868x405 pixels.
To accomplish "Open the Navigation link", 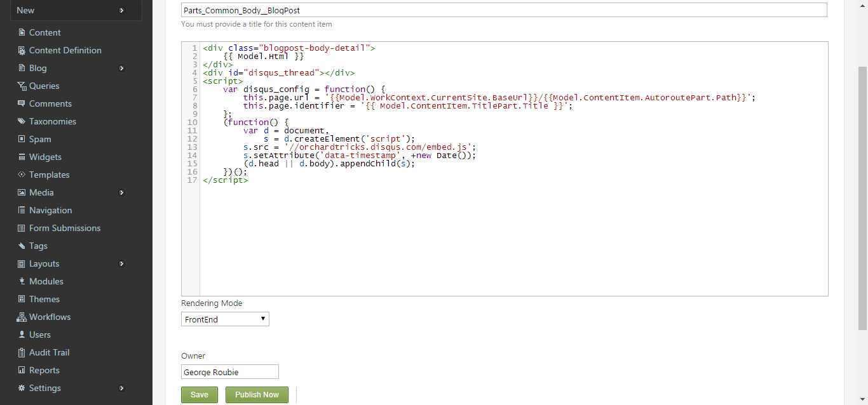I will [51, 210].
